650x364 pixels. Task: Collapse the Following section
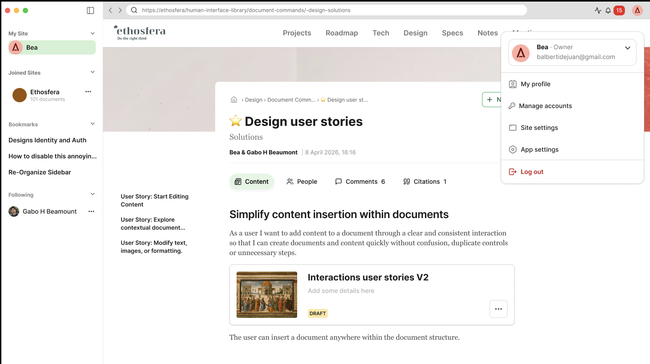coord(92,194)
